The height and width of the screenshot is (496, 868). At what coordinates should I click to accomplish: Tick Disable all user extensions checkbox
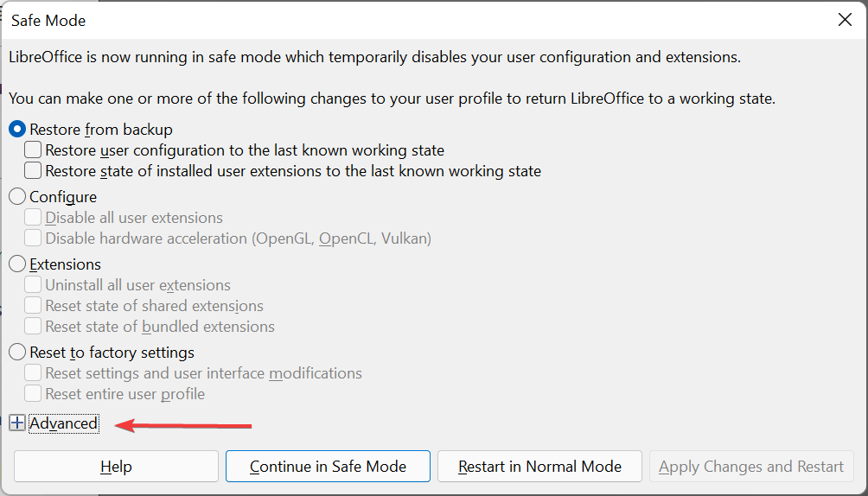tap(33, 218)
